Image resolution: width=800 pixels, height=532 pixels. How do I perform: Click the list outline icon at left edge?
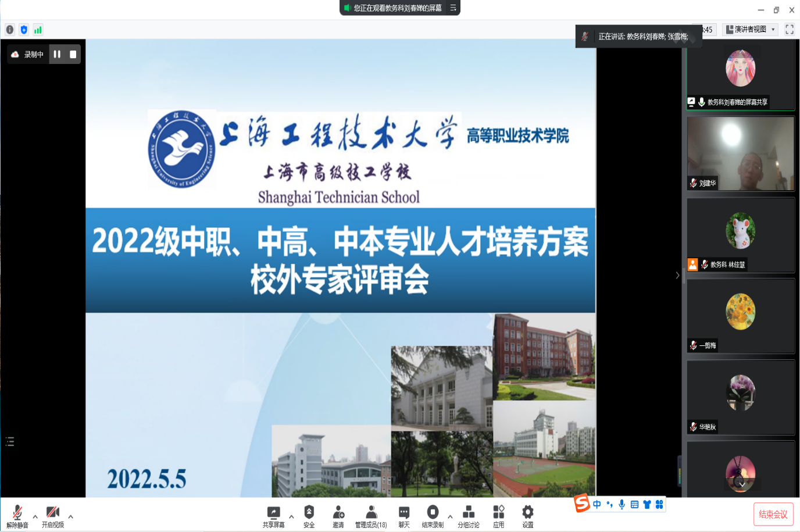coord(10,441)
